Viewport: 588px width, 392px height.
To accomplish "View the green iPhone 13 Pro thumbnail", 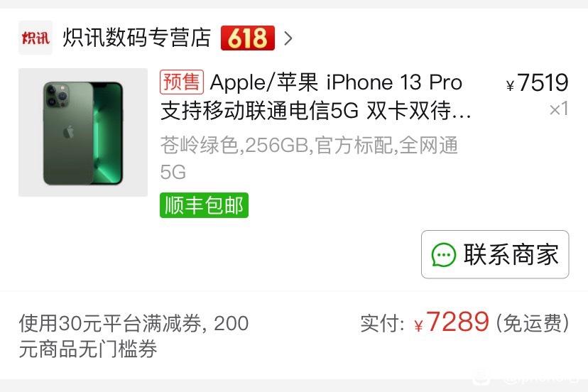I will click(x=83, y=132).
